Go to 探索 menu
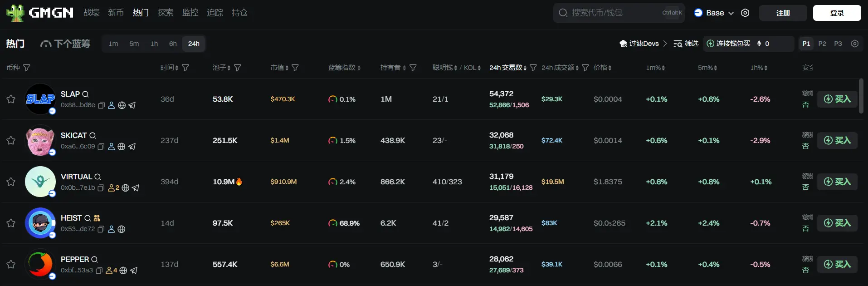Screen dimensions: 868x286 coord(166,13)
